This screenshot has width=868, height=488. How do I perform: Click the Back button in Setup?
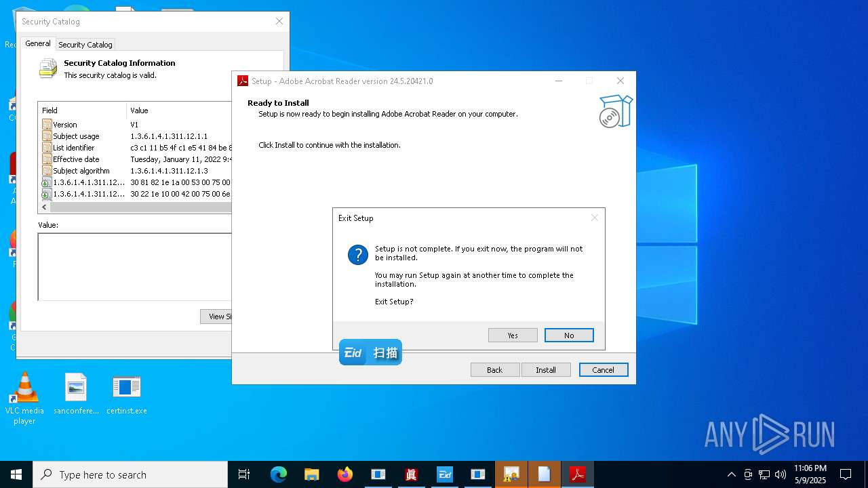[495, 370]
